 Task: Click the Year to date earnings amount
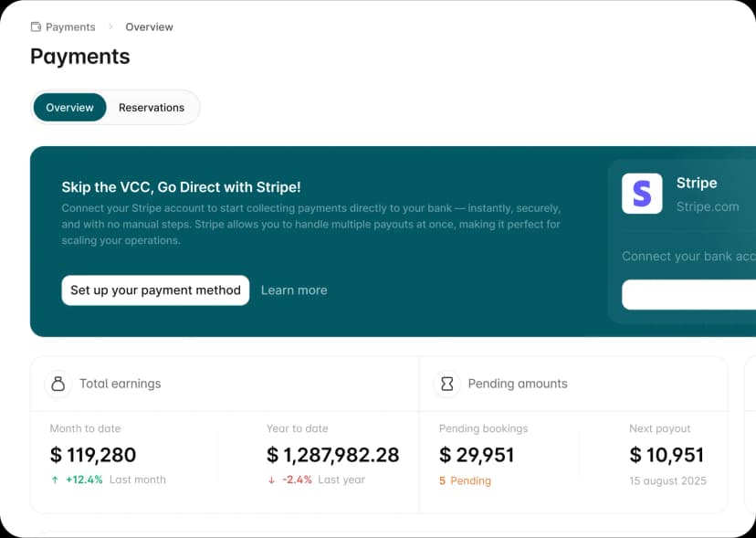click(x=332, y=455)
